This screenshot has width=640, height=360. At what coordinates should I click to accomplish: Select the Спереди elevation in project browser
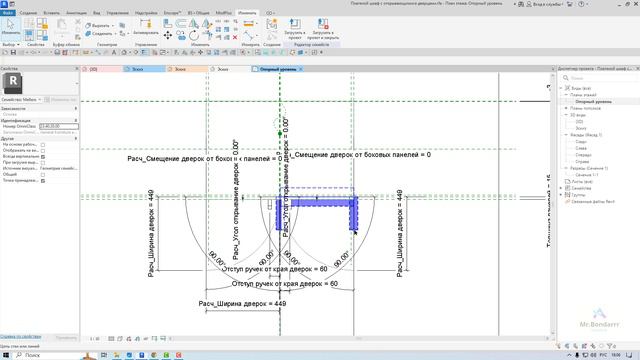[583, 155]
